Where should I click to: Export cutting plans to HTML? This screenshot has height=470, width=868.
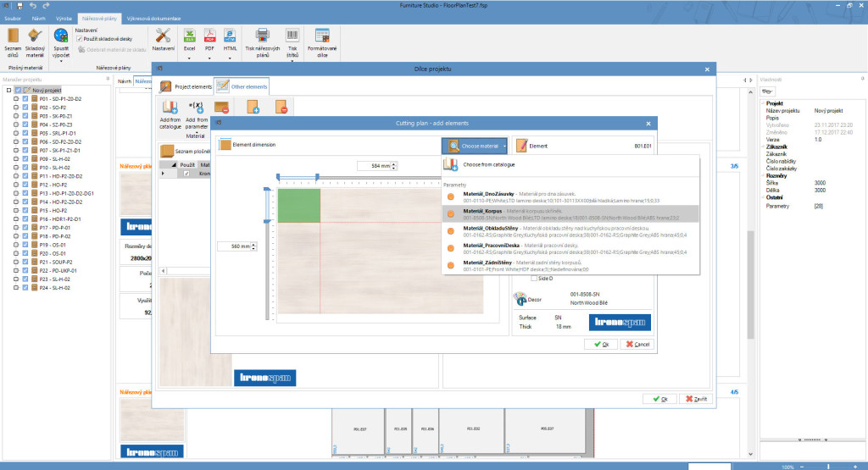(x=230, y=40)
